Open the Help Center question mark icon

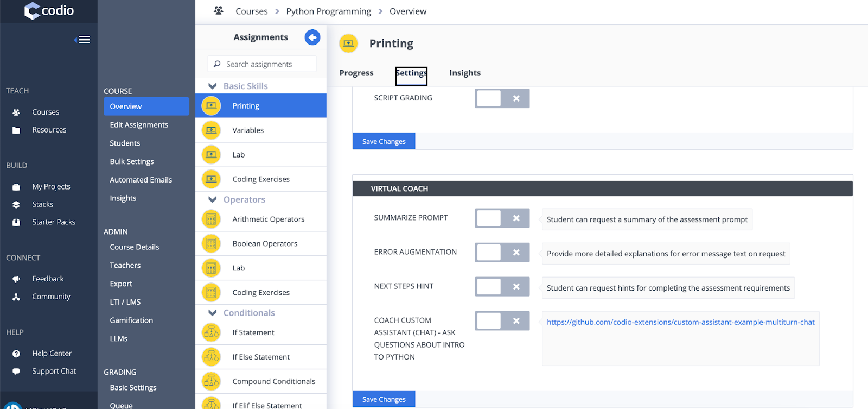[x=16, y=354]
